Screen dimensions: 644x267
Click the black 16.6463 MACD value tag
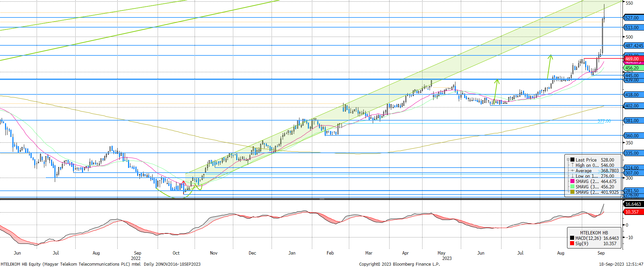(x=634, y=204)
